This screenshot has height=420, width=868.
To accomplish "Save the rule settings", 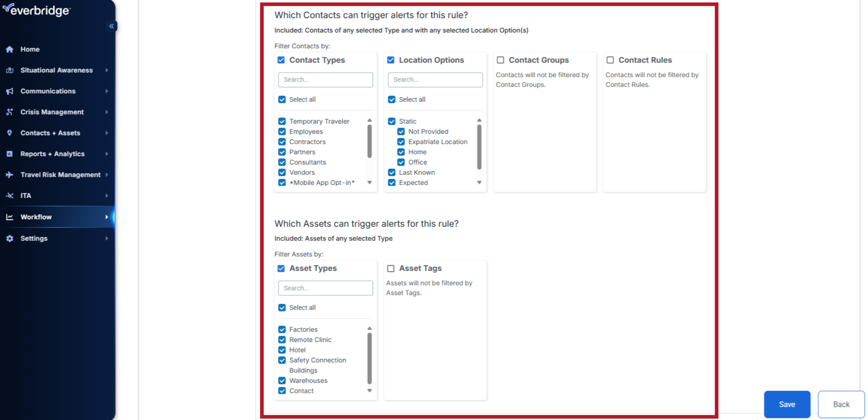I will click(x=787, y=404).
